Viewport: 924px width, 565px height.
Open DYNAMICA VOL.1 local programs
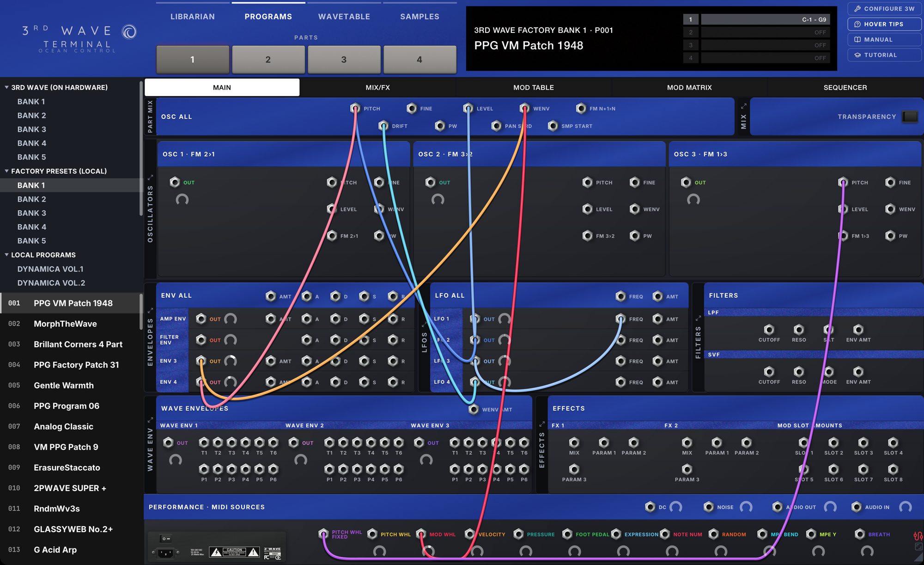pos(50,269)
